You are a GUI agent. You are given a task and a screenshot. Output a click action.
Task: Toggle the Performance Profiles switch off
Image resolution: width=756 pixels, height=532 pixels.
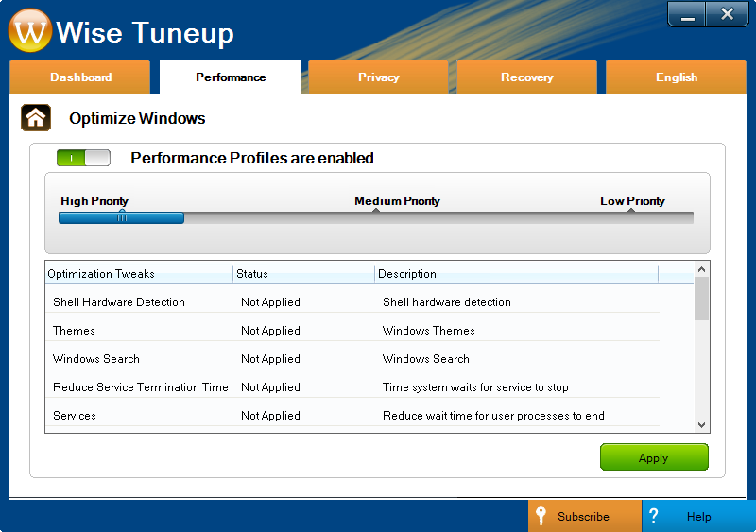point(83,158)
